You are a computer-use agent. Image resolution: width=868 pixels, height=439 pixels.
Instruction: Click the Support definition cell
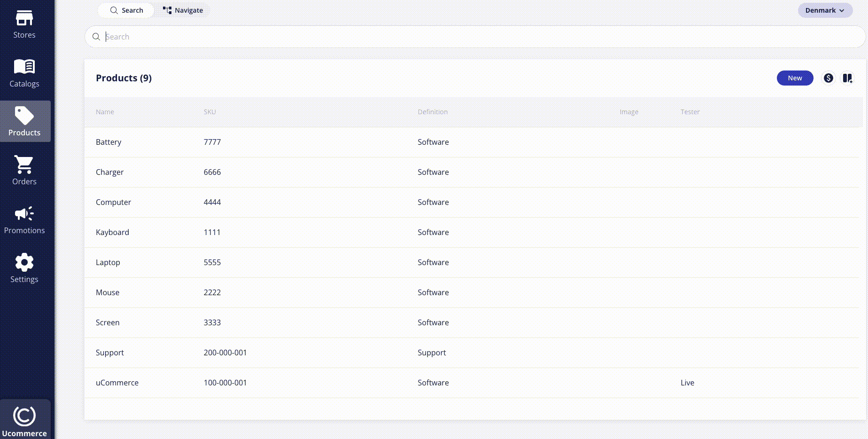[432, 353]
